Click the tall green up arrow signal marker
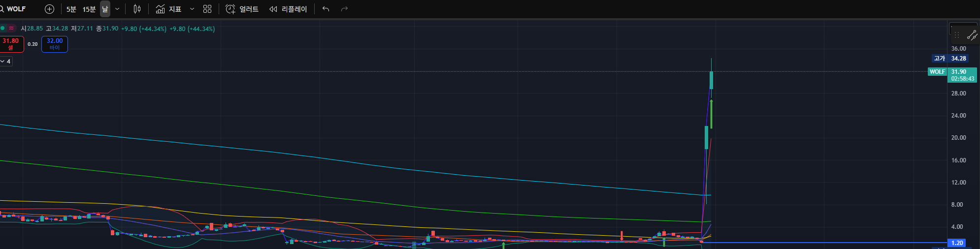980x249 pixels. (x=711, y=114)
